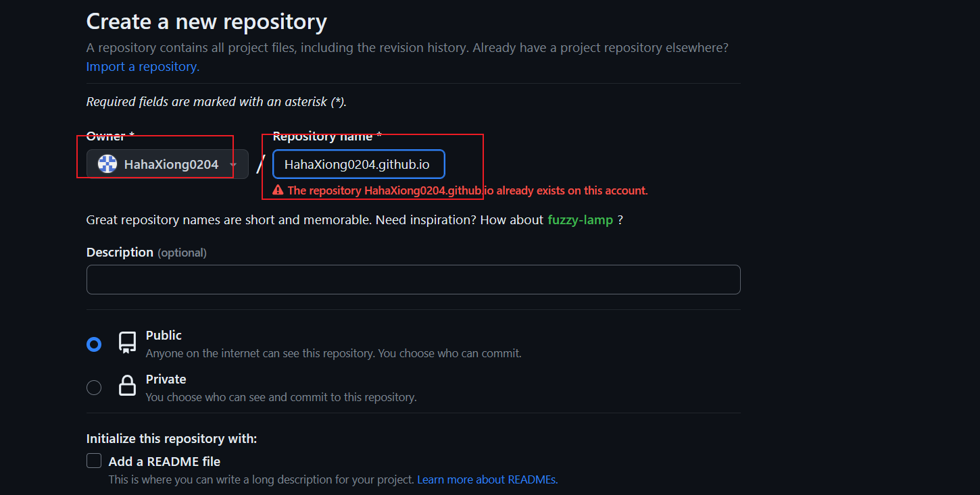Expand the Owner dropdown caret arrow

pos(233,165)
